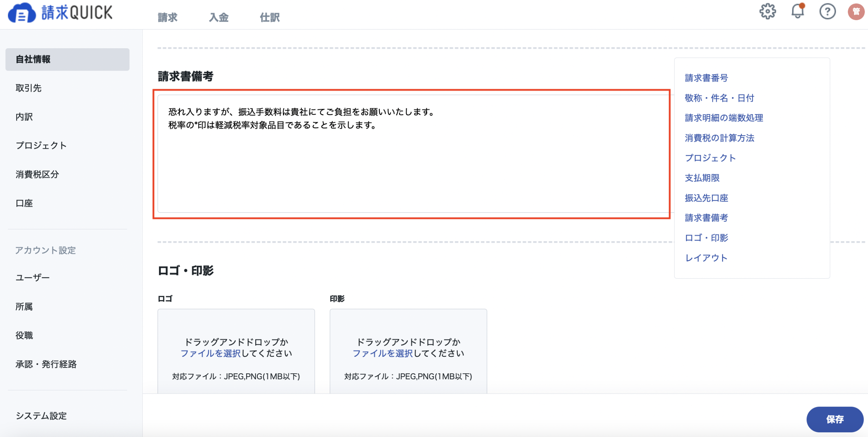Jump to 支払期限 section link
868x437 pixels.
click(x=702, y=178)
